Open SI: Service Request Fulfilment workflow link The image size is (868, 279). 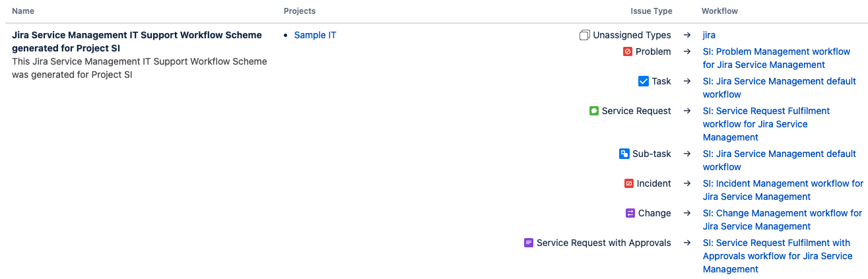[766, 124]
